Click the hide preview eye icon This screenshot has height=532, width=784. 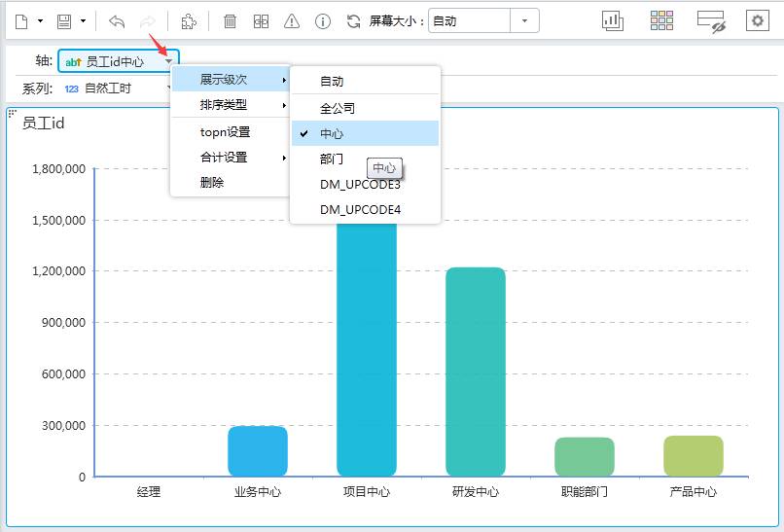point(711,22)
